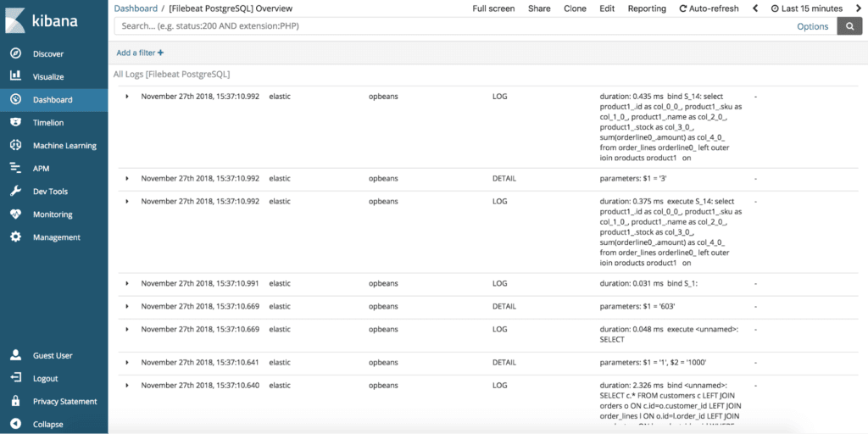Move time range forward with right chevron
Image resolution: width=868 pixels, height=434 pixels.
(857, 8)
